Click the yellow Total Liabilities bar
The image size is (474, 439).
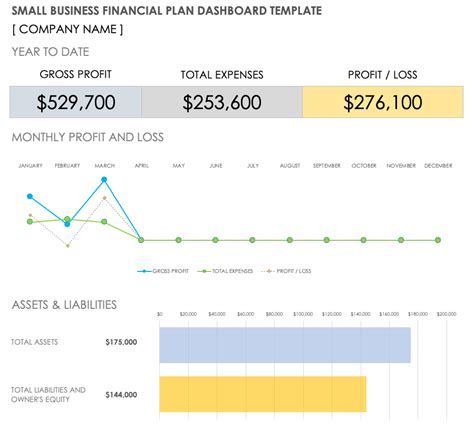(263, 394)
